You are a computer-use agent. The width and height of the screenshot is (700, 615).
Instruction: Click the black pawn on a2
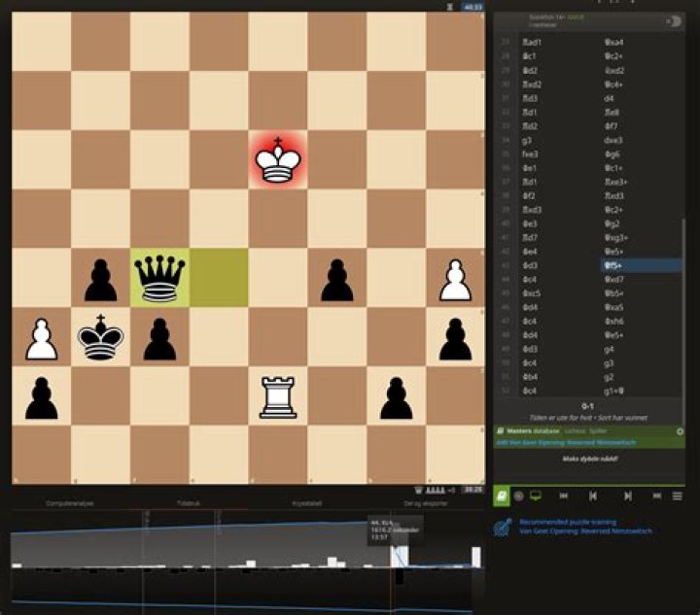41,395
